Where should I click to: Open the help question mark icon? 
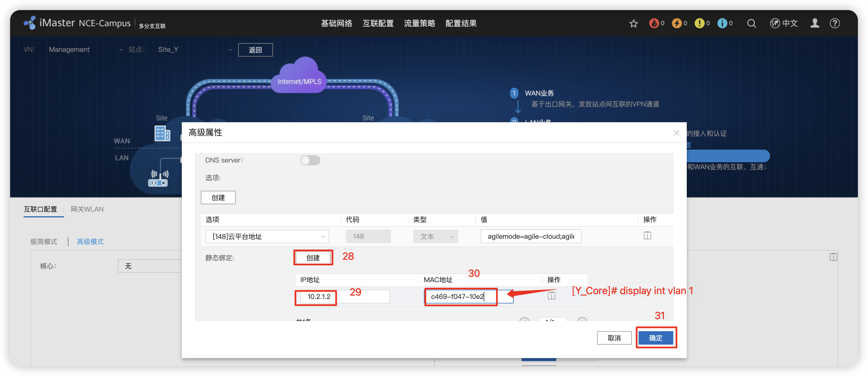tap(835, 24)
